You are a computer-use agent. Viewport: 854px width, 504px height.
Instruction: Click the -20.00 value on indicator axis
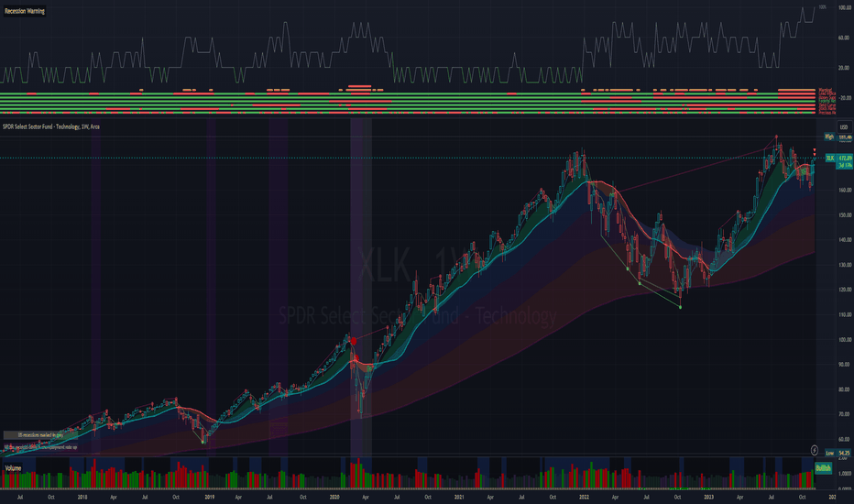[845, 98]
